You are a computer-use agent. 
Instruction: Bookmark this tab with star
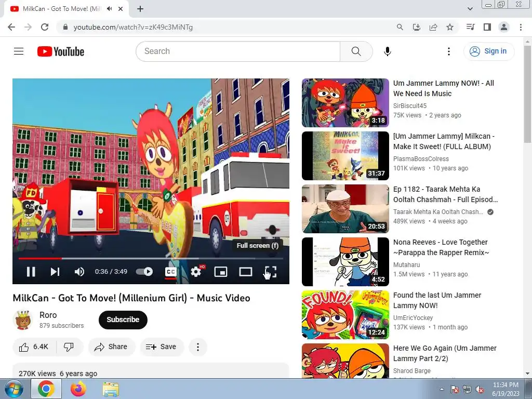pos(450,27)
